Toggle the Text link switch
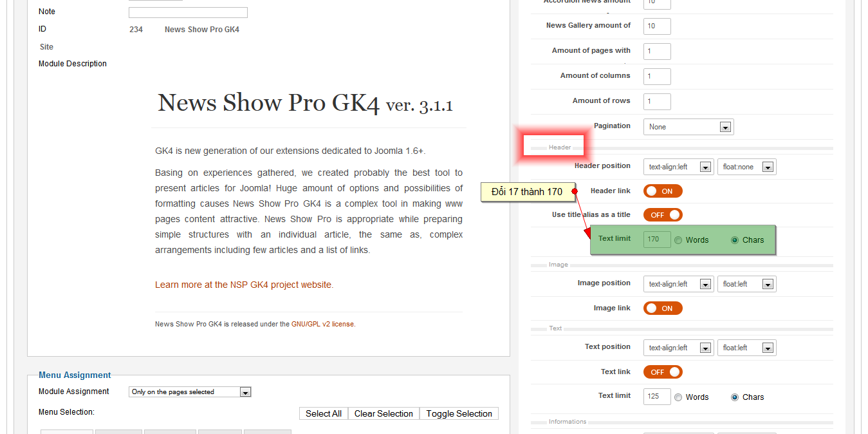 pos(663,372)
